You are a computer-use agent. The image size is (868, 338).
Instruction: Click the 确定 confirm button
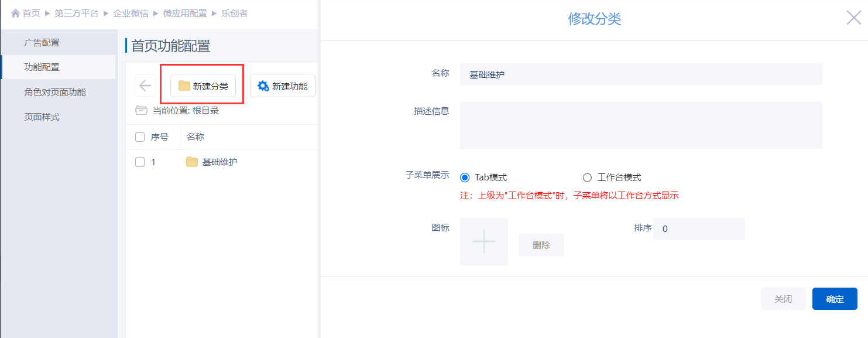point(835,299)
